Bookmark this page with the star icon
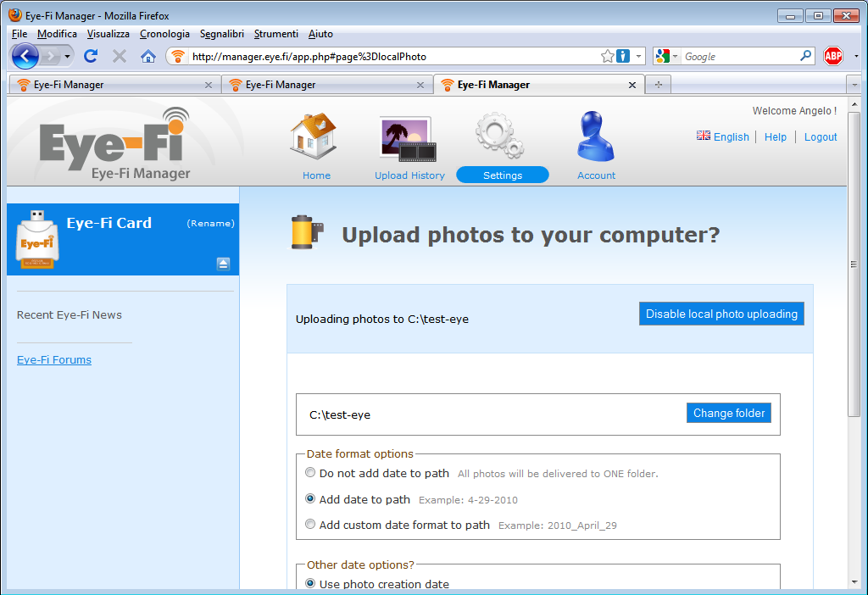 (x=607, y=57)
